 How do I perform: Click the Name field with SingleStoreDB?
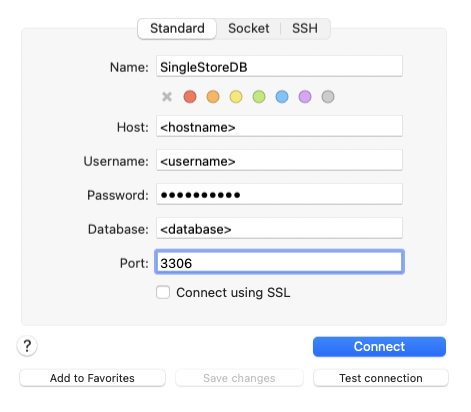point(279,66)
